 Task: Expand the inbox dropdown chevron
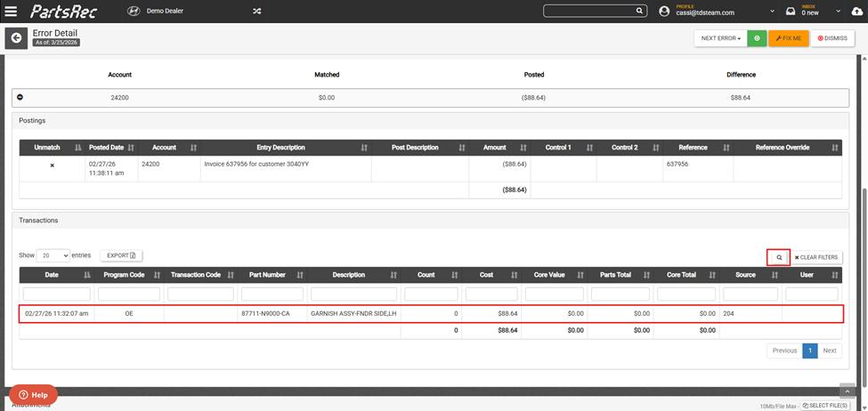(838, 12)
